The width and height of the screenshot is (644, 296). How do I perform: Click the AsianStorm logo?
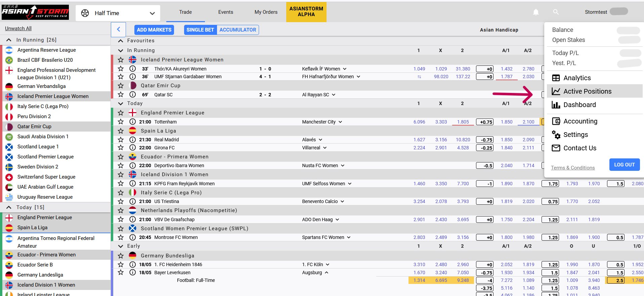(x=35, y=12)
